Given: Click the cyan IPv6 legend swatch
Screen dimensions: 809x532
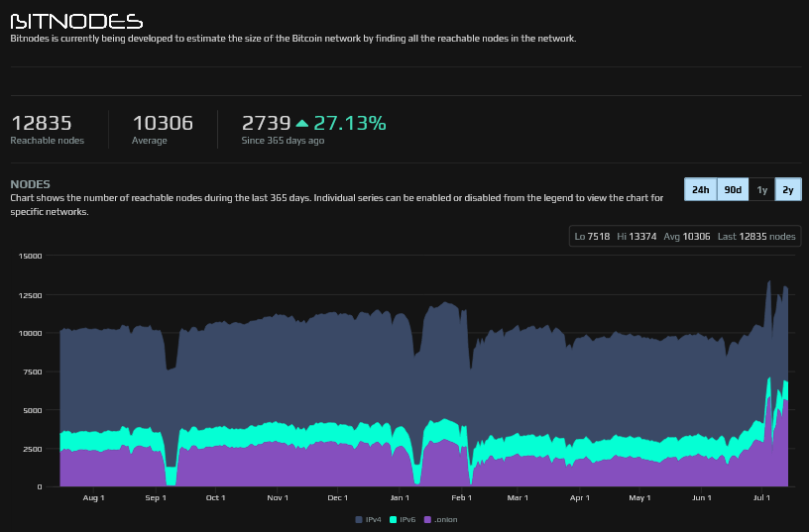Looking at the screenshot, I should pos(393,519).
